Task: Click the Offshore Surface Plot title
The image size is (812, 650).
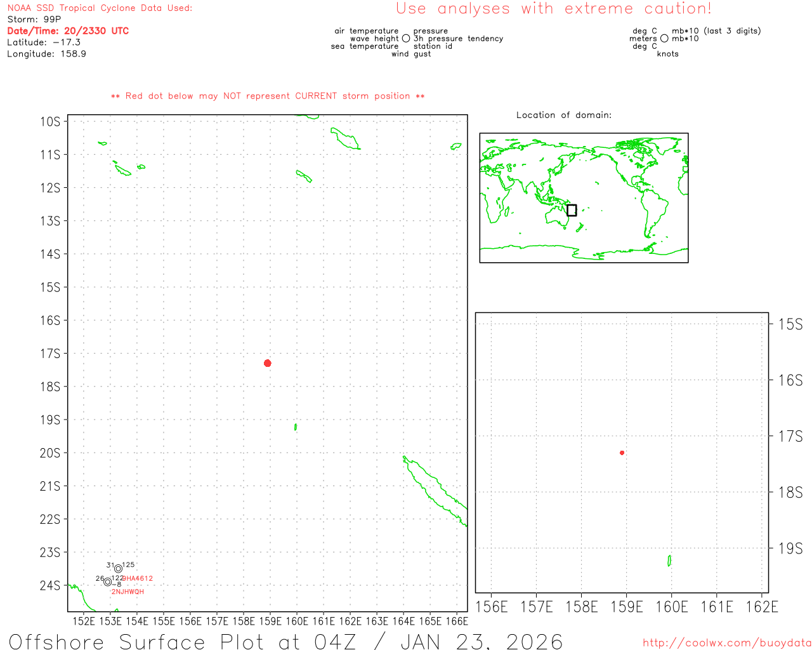Action: click(x=285, y=641)
